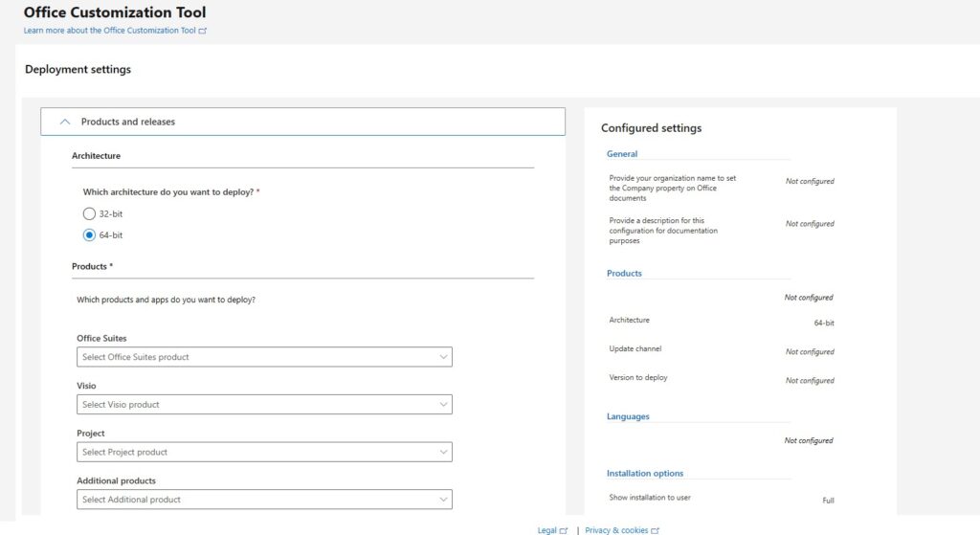Viewport: 980px width, 535px height.
Task: Select the 64-bit architecture radio button
Action: (x=89, y=235)
